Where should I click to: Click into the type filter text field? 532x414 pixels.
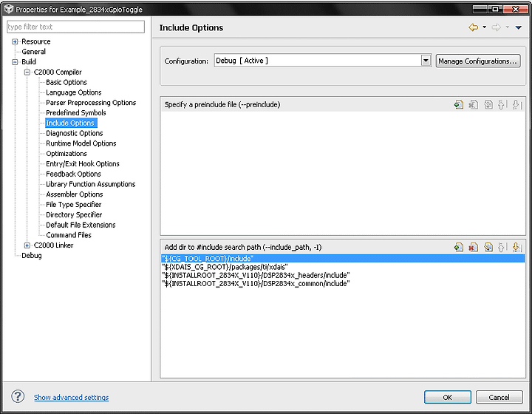click(75, 27)
